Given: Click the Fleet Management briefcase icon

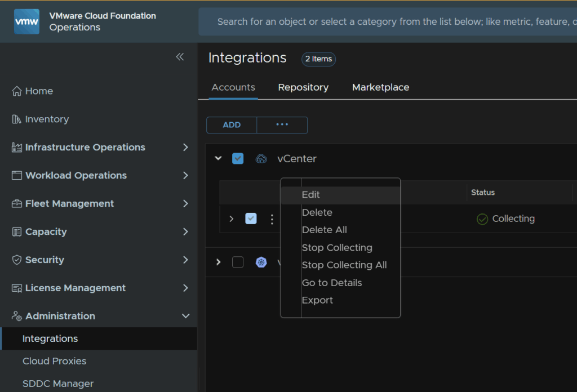Looking at the screenshot, I should (x=16, y=203).
